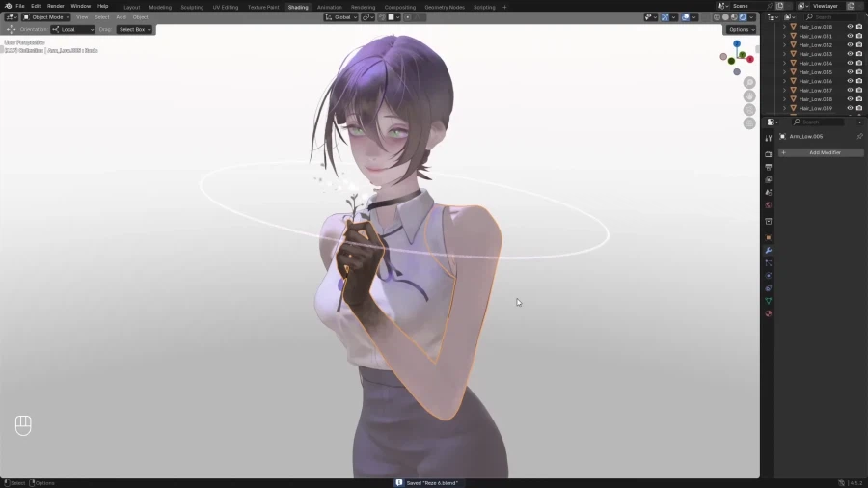
Task: Open the viewport Options dropdown
Action: click(x=742, y=29)
